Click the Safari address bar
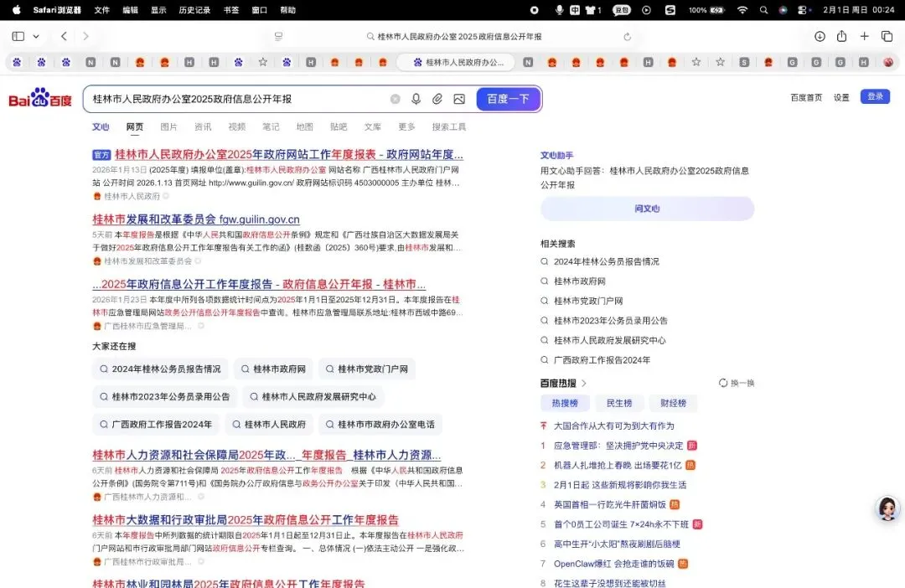905x588 pixels. point(453,36)
